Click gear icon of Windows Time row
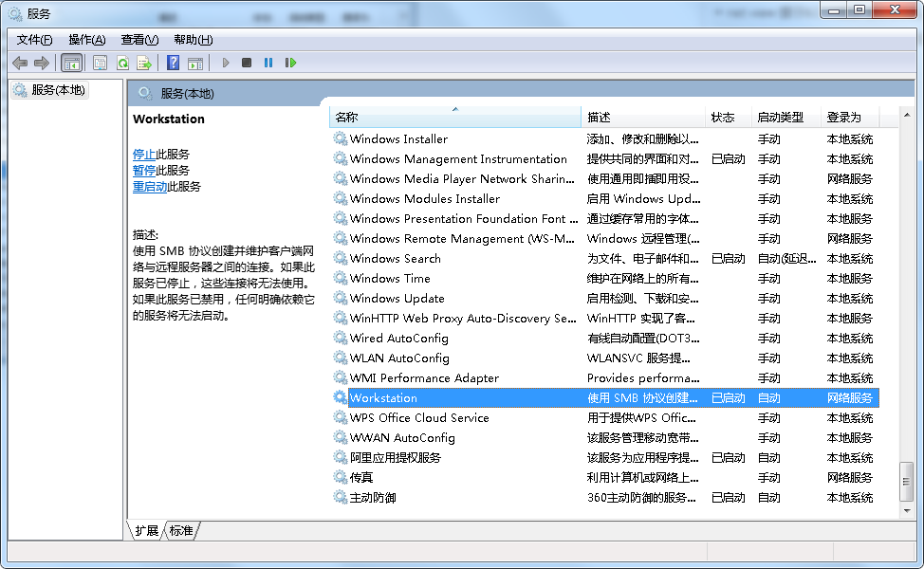 pyautogui.click(x=340, y=278)
